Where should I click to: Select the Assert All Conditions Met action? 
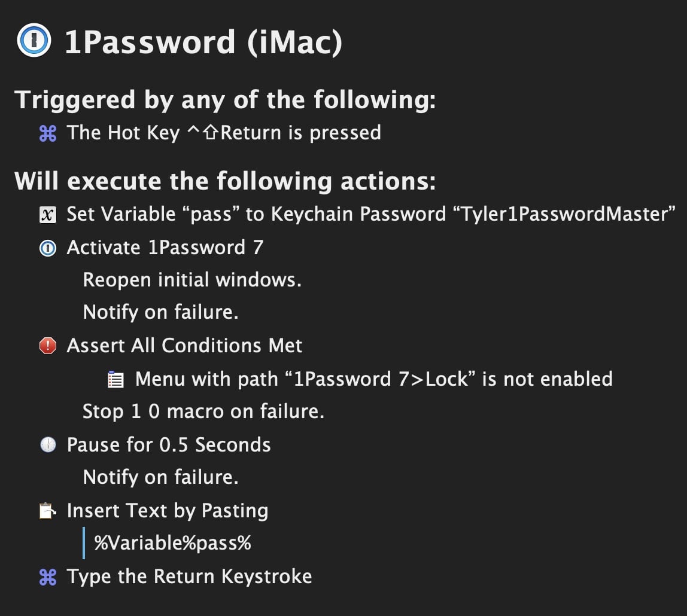pyautogui.click(x=184, y=346)
